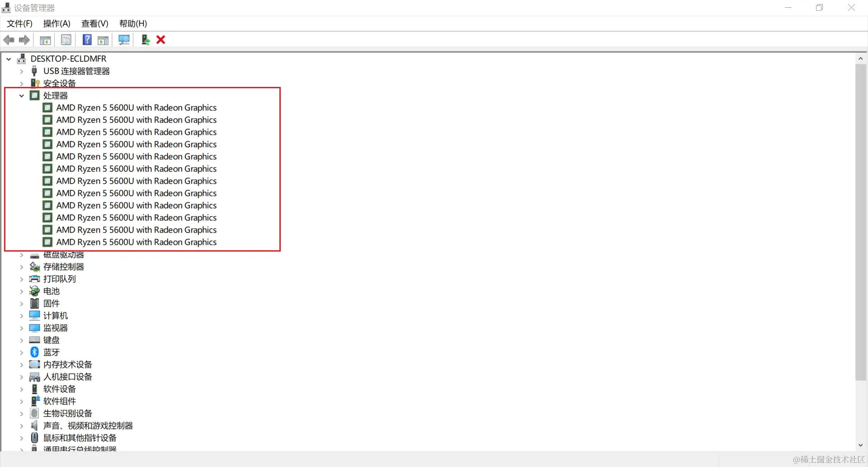868x467 pixels.
Task: Expand the 蓝牙 category
Action: pyautogui.click(x=21, y=352)
